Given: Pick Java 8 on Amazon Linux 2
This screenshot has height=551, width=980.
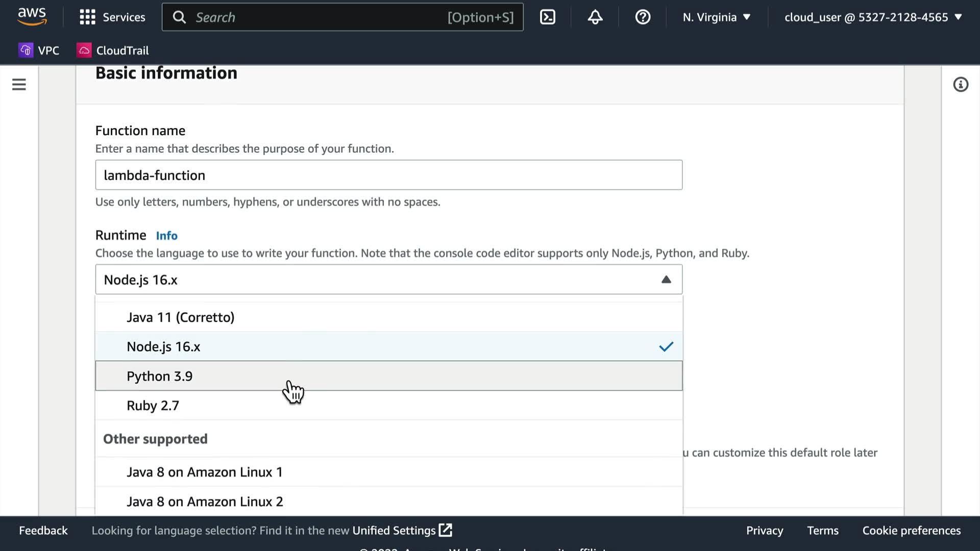Looking at the screenshot, I should [205, 502].
